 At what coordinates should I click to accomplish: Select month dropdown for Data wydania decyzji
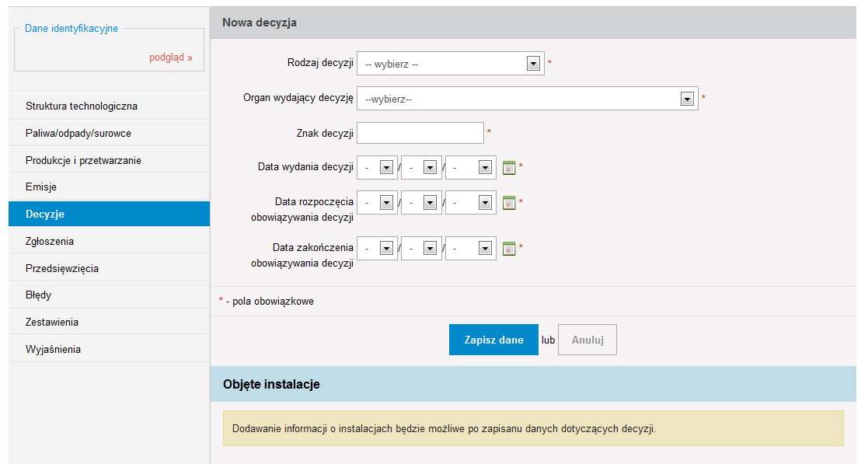421,167
